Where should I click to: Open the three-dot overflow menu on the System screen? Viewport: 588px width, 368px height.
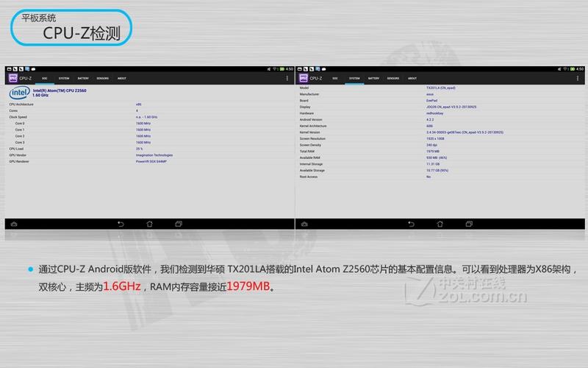pyautogui.click(x=578, y=78)
